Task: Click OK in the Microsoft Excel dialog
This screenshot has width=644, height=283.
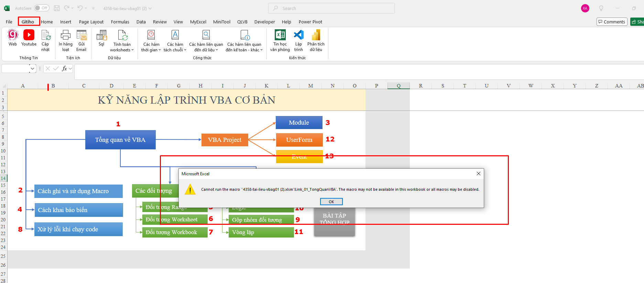Action: point(331,202)
